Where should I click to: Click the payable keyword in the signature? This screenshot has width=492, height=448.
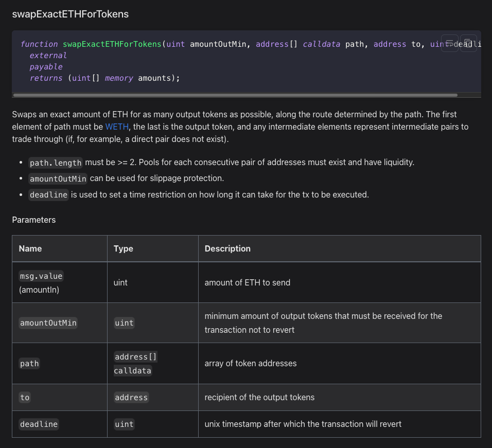[x=46, y=66]
